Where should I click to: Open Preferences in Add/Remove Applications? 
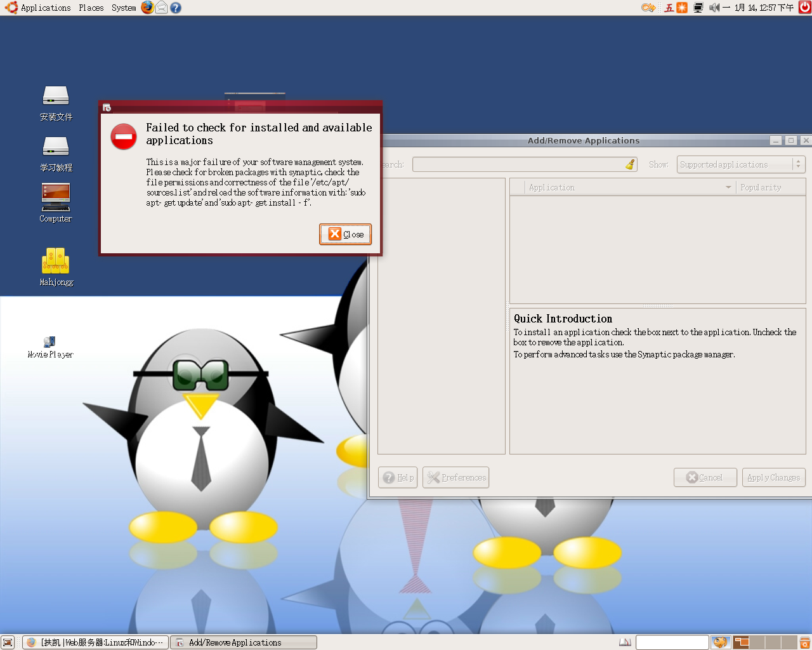point(455,477)
